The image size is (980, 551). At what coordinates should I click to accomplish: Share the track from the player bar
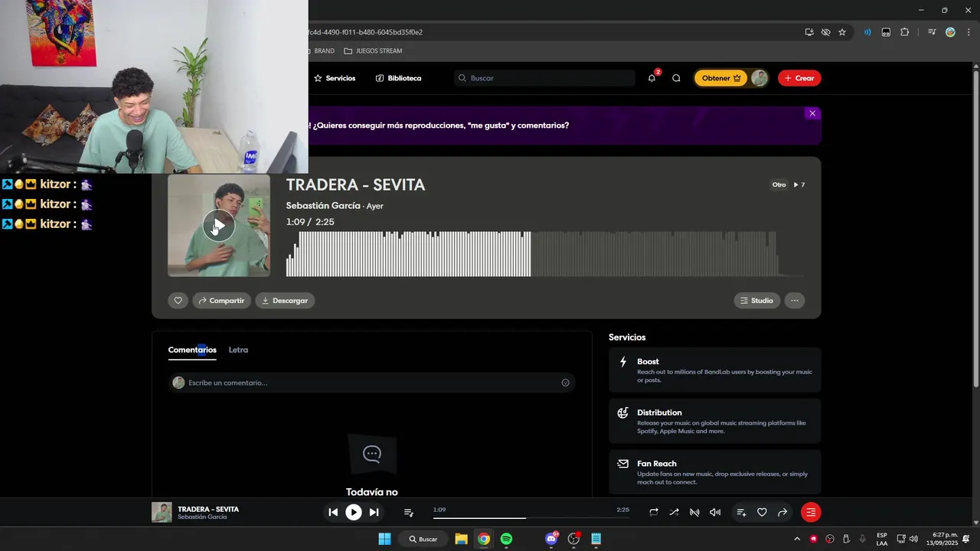pos(782,512)
